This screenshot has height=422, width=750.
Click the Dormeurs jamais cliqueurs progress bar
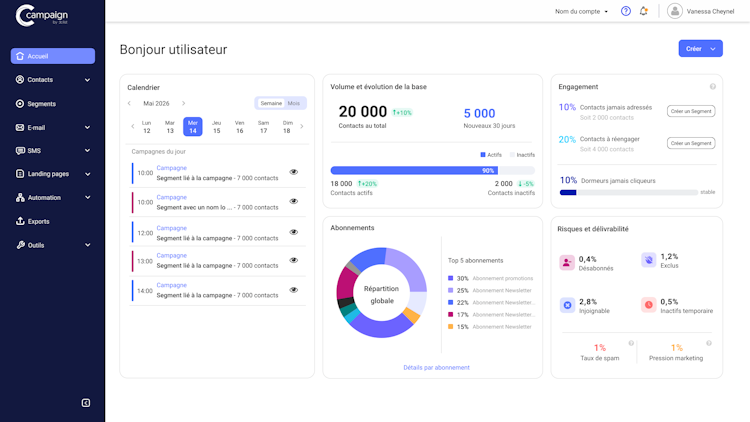[x=628, y=192]
